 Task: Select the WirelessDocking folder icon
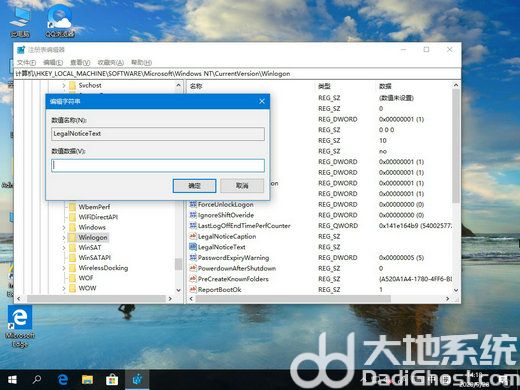pyautogui.click(x=72, y=268)
